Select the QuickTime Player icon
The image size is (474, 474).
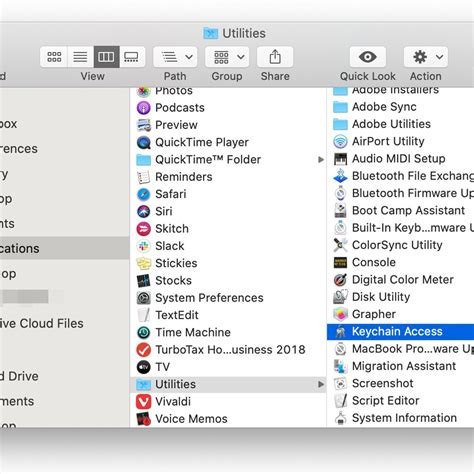(144, 142)
